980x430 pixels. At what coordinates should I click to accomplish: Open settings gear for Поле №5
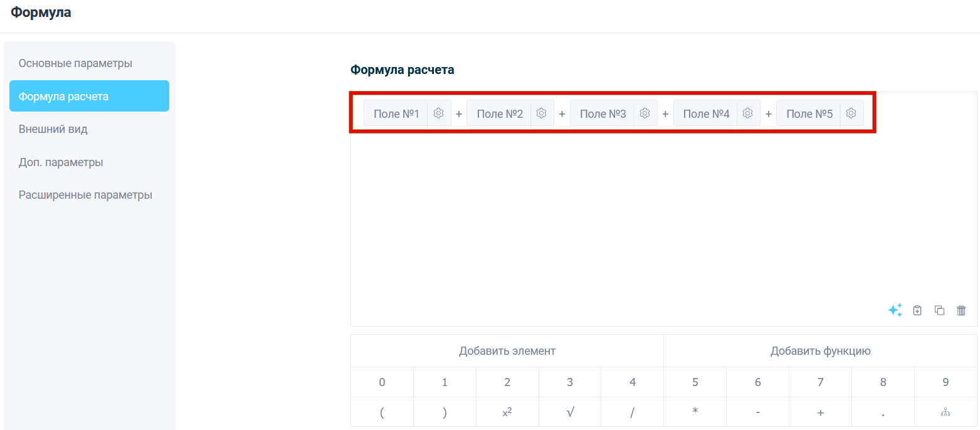851,113
